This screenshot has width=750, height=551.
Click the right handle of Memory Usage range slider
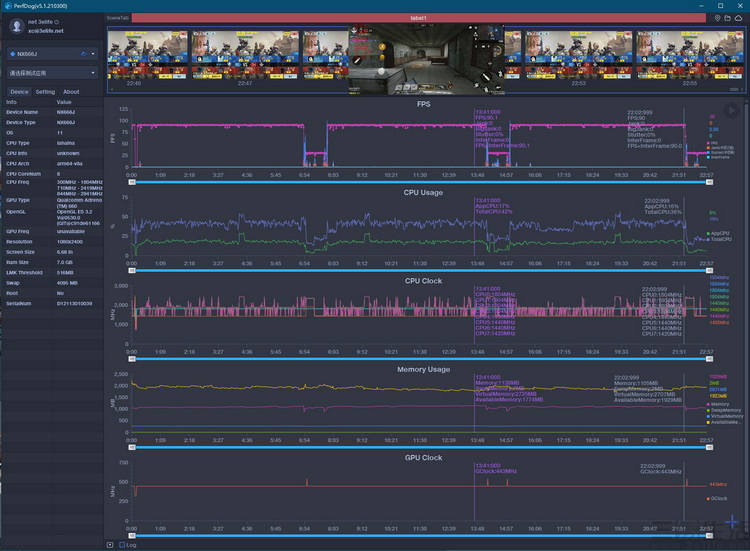(x=709, y=447)
